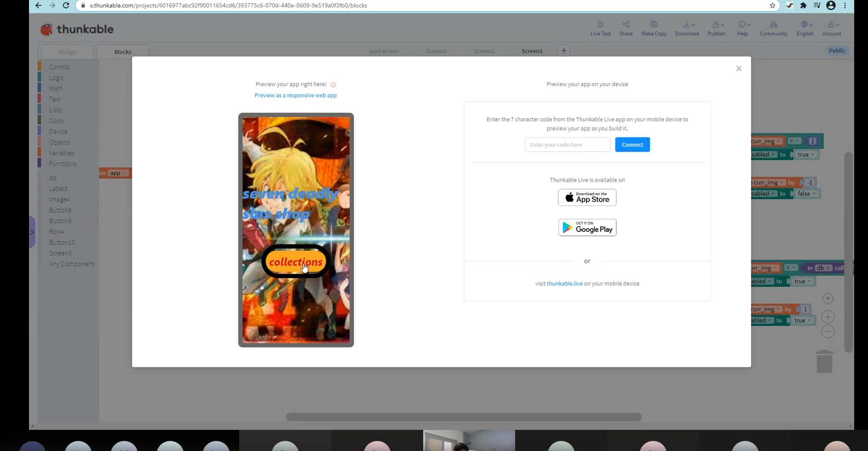Close the preview dialog
The image size is (868, 451).
[739, 69]
